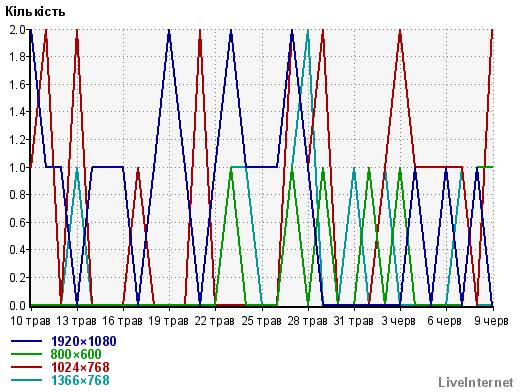Click the blue 1920×1080 line swatch
The width and height of the screenshot is (520, 392).
tap(27, 341)
